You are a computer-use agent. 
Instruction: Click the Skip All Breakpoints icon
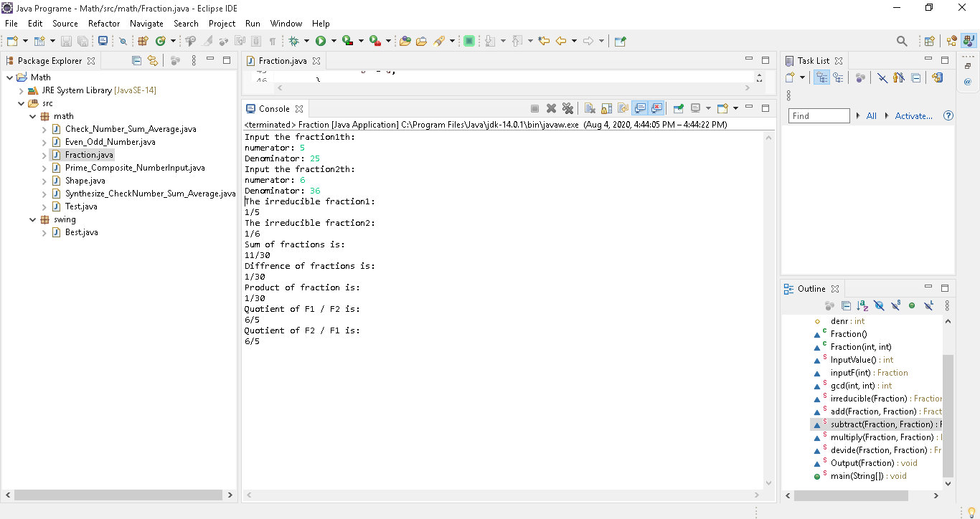[x=123, y=41]
